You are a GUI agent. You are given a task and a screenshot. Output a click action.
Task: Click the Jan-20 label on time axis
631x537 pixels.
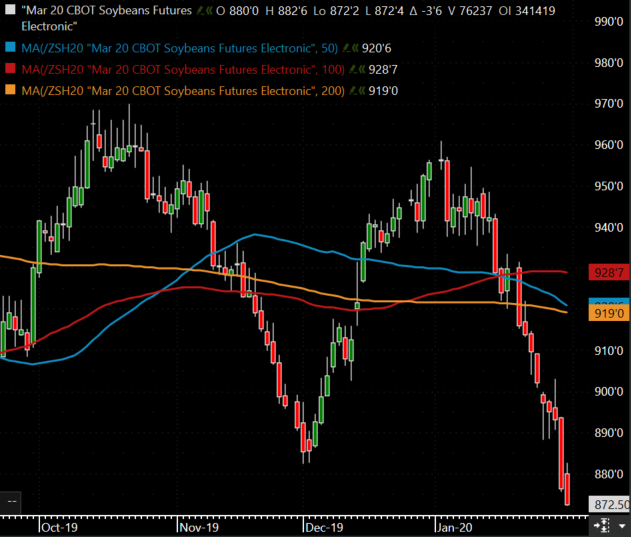click(454, 527)
